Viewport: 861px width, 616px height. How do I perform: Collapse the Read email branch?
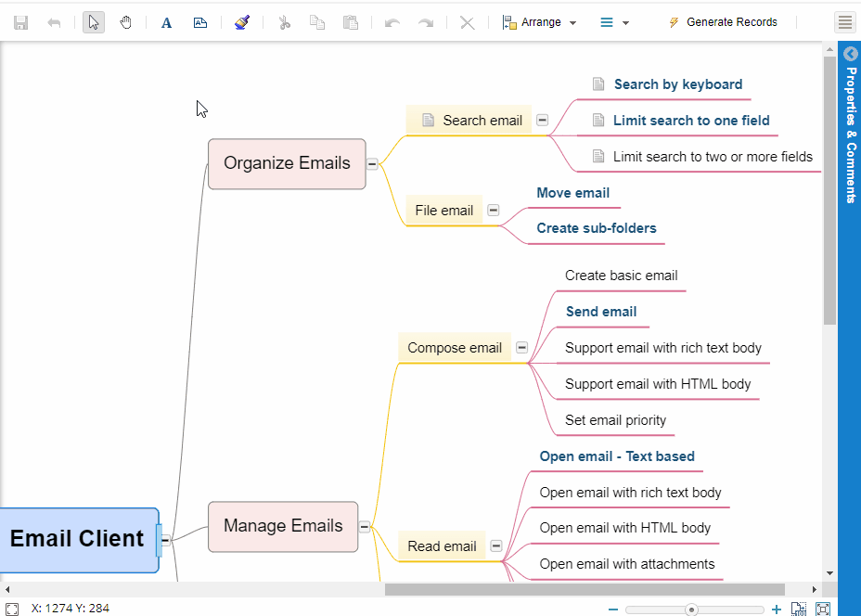pyautogui.click(x=495, y=545)
